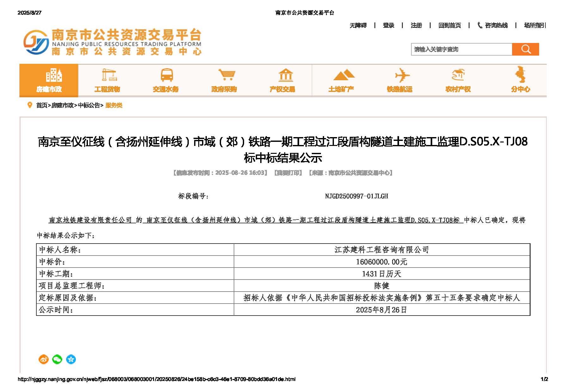Click the 分中心 map icon

[520, 75]
